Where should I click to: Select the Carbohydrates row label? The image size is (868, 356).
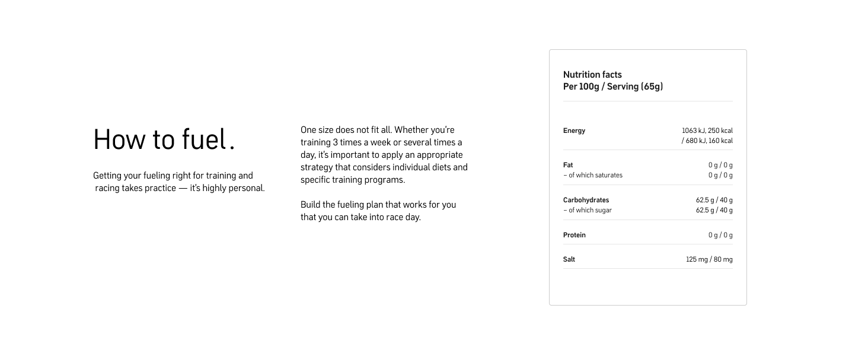586,200
